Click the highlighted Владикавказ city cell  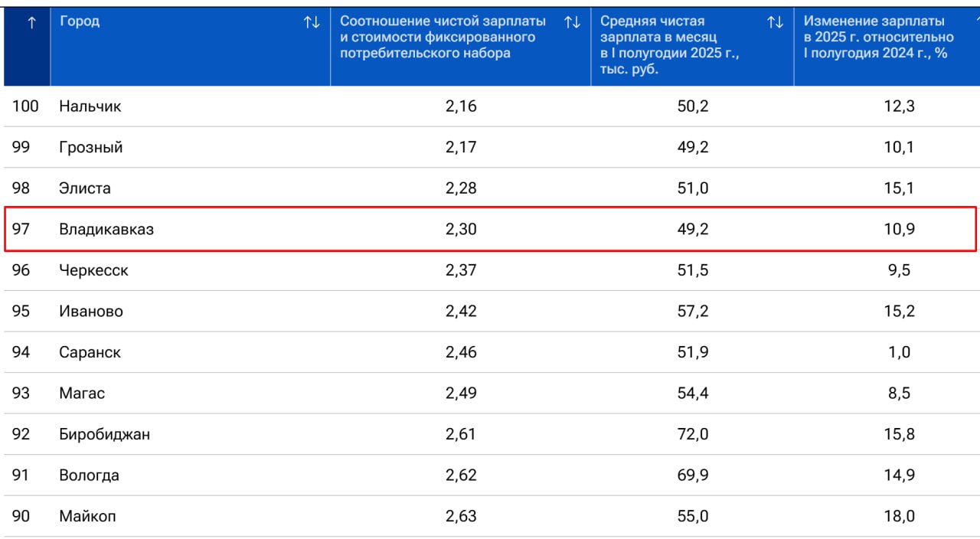tap(106, 229)
